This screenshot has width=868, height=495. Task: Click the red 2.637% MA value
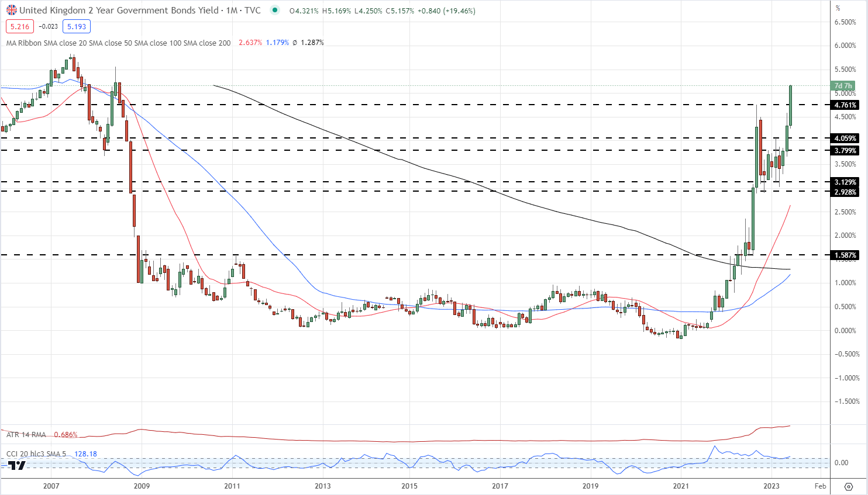[x=250, y=43]
